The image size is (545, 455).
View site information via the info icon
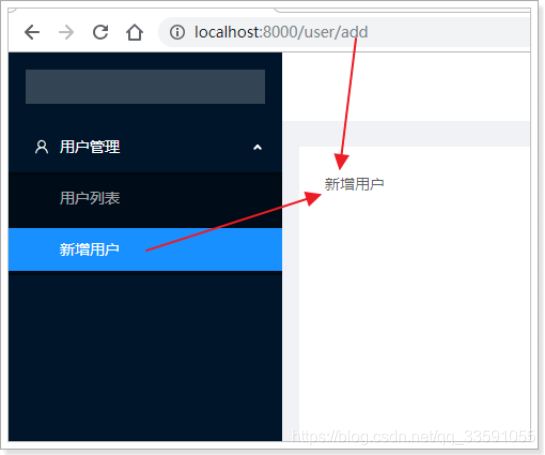[177, 32]
